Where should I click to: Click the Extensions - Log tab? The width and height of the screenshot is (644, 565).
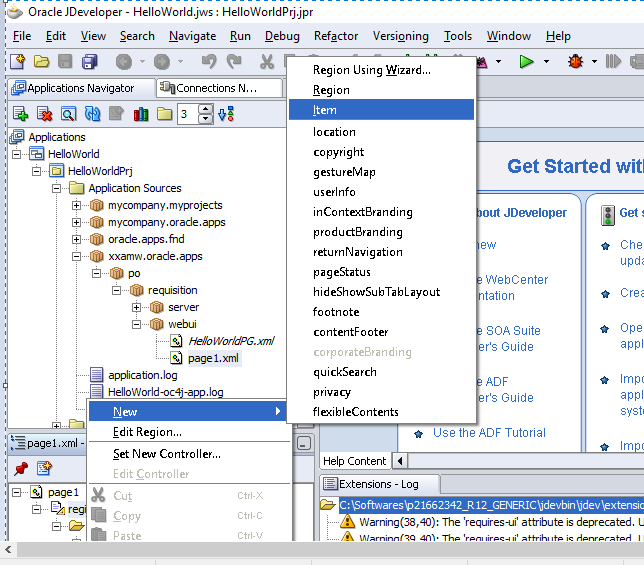tap(379, 484)
